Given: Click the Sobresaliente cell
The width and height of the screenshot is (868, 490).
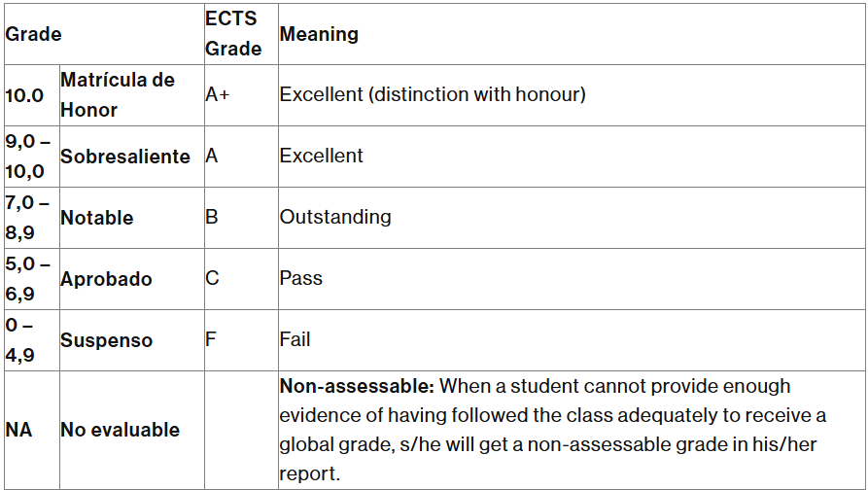Looking at the screenshot, I should (125, 157).
